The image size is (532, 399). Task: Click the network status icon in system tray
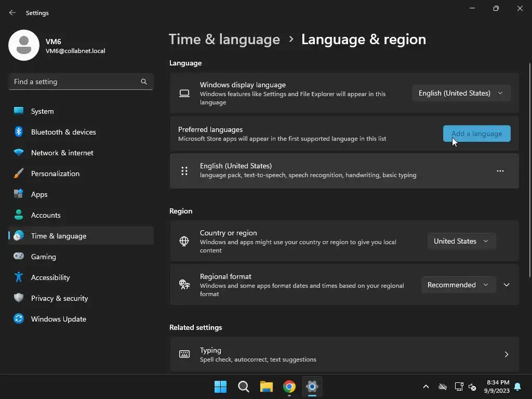(459, 387)
